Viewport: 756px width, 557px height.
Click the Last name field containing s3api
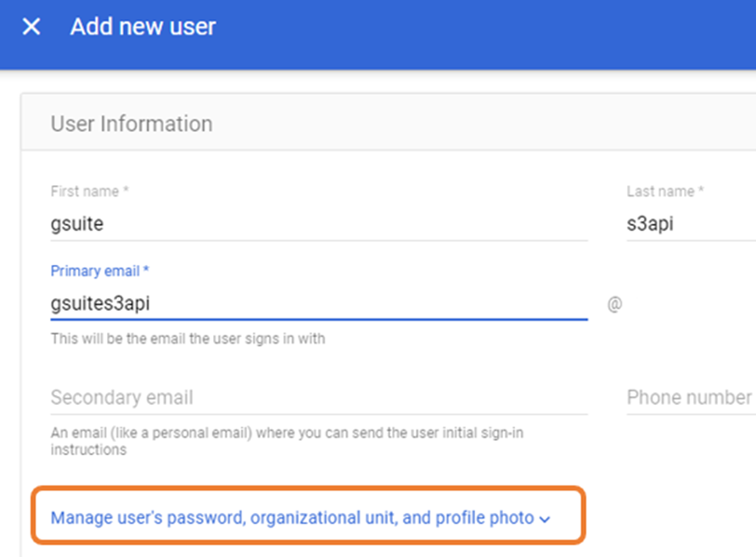689,224
